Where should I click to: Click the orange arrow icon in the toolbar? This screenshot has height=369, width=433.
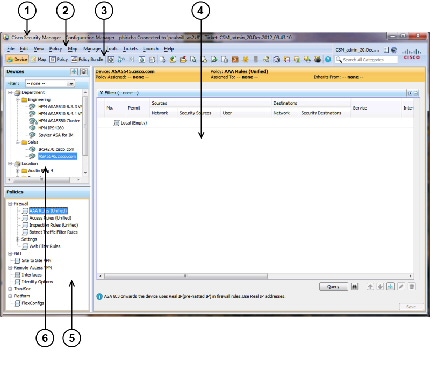[x=235, y=59]
